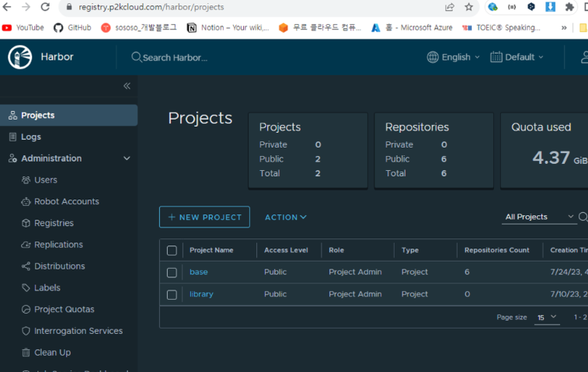
Task: Open Projects in the sidebar
Action: (68, 115)
